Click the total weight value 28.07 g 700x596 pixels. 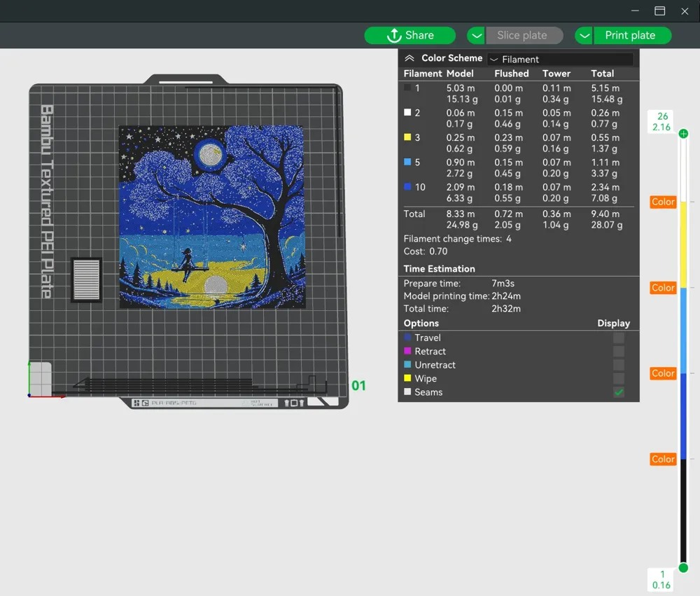[x=607, y=226]
